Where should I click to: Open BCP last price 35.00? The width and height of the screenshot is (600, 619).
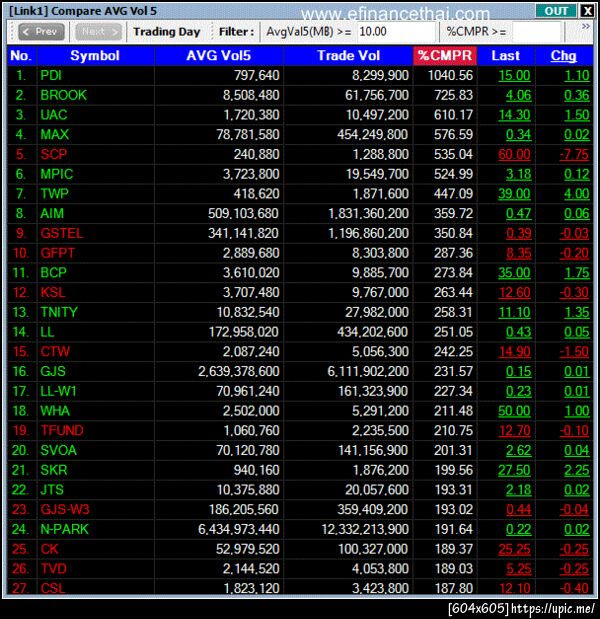(x=514, y=273)
